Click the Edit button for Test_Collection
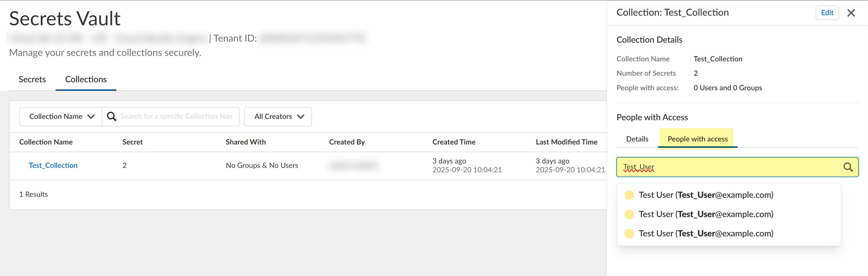This screenshot has width=868, height=276. 827,13
